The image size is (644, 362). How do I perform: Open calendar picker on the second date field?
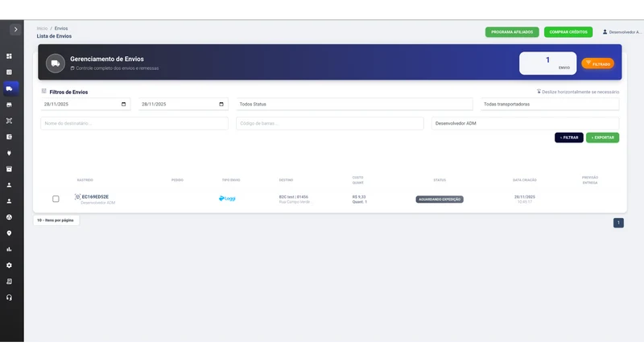pyautogui.click(x=221, y=105)
